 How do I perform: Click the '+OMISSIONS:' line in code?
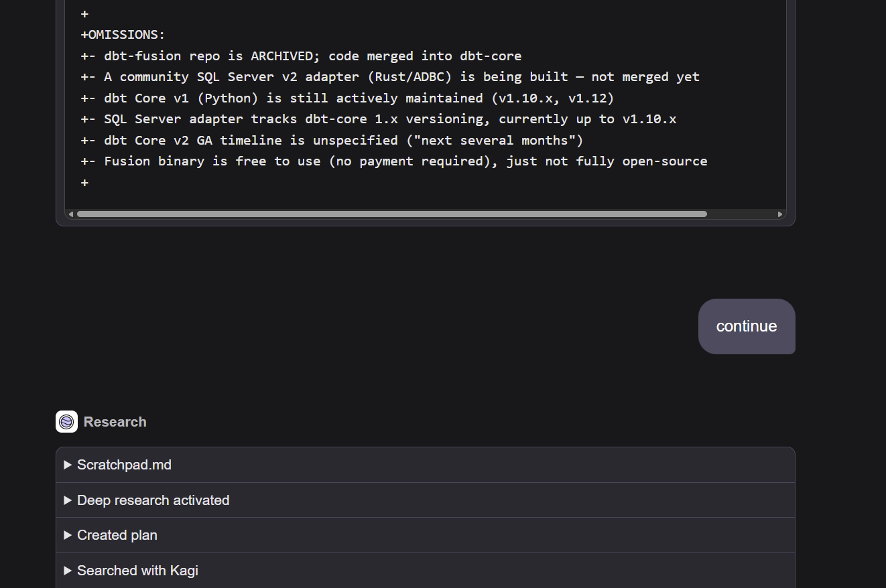123,35
